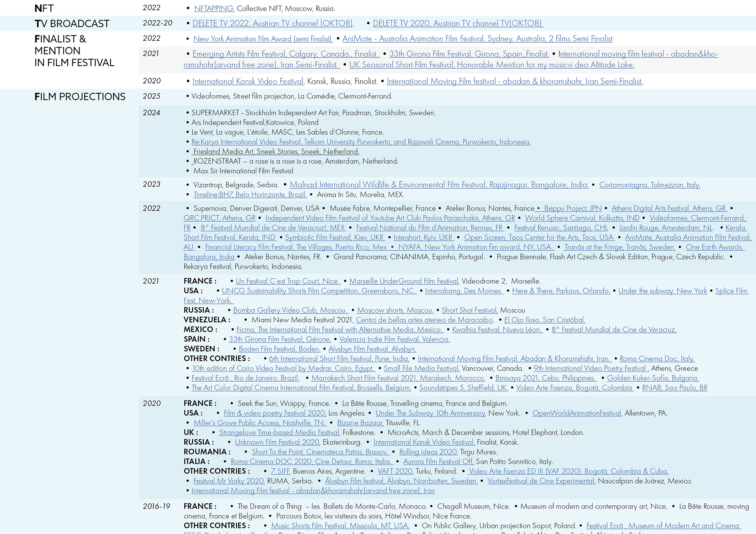Viewport: 756px width, 534px height.
Task: Click UK Seasonal Short Film Festival link
Action: 491,65
